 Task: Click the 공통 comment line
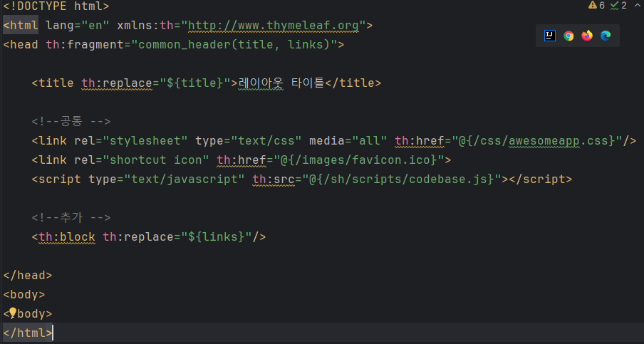click(x=71, y=121)
